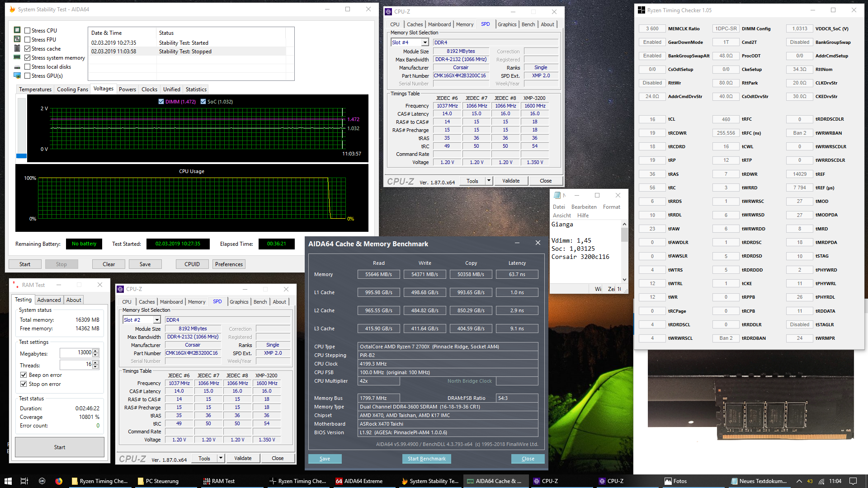Increase the Megabytes spinner value
This screenshot has width=868, height=488.
[x=95, y=351]
